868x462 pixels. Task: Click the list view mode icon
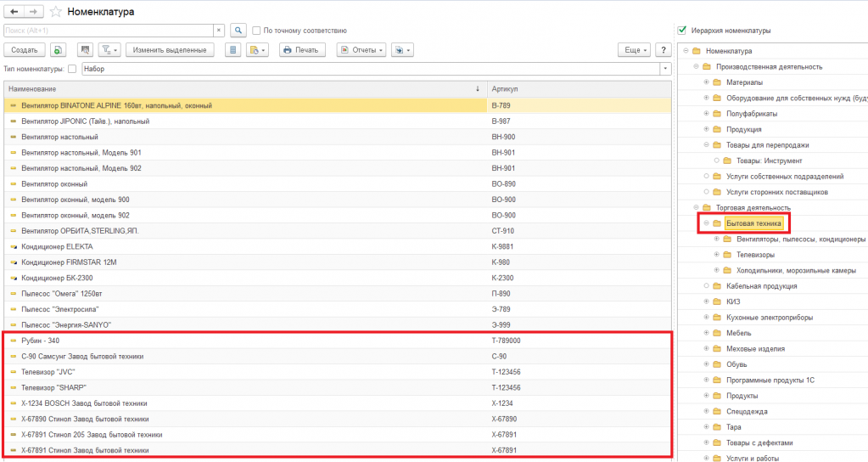[232, 50]
